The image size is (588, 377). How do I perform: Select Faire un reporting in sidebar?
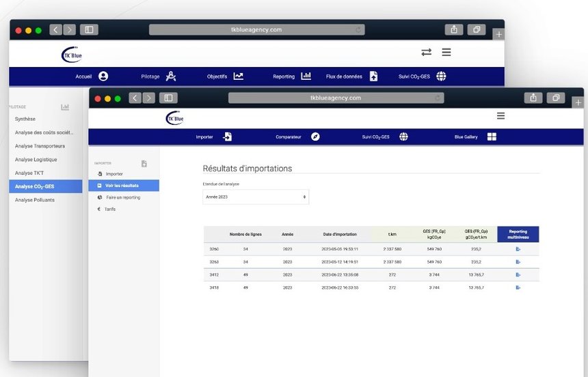point(124,197)
